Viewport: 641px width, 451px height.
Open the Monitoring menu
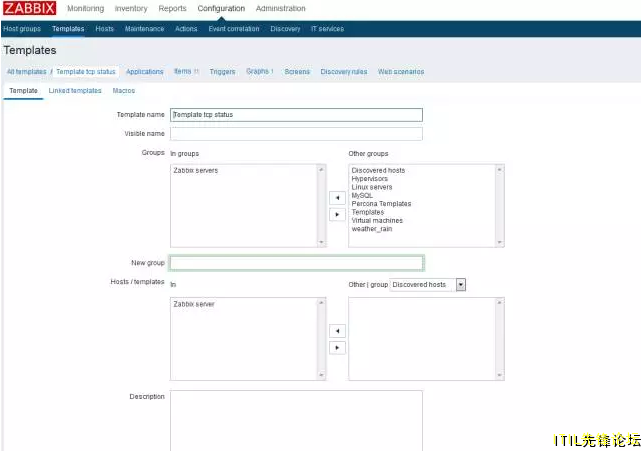[x=85, y=8]
